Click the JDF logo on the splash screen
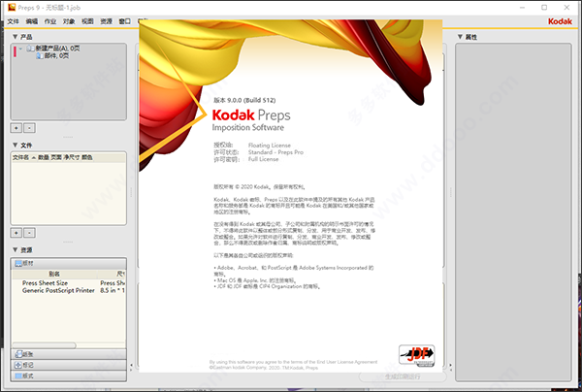The height and width of the screenshot is (392, 582). [416, 356]
